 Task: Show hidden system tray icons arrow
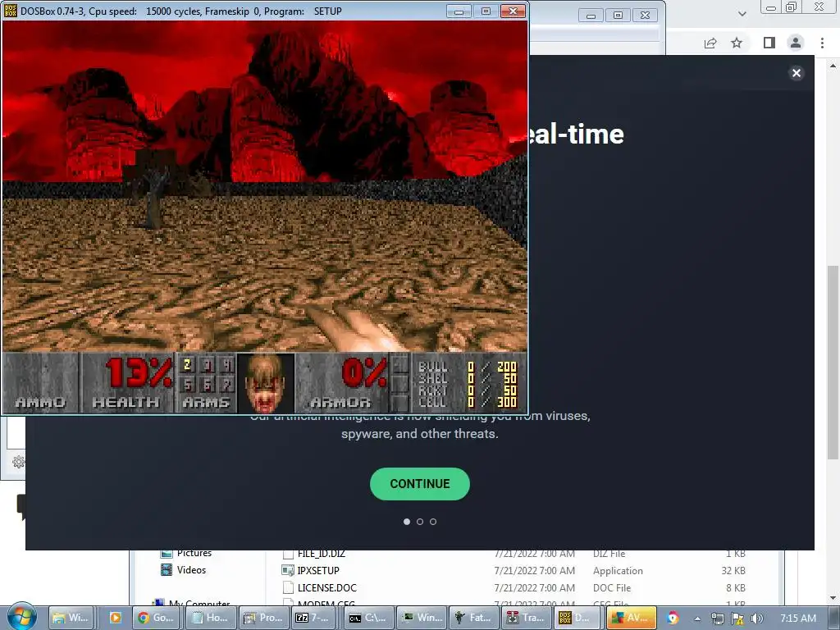pos(697,619)
